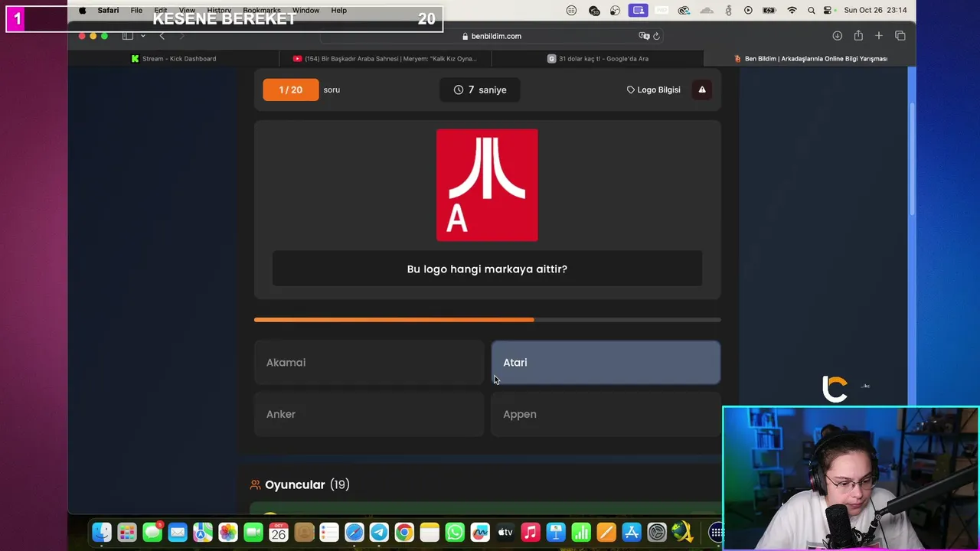Switch to the Ben Bildim quiz tab
This screenshot has height=551, width=980.
point(810,58)
